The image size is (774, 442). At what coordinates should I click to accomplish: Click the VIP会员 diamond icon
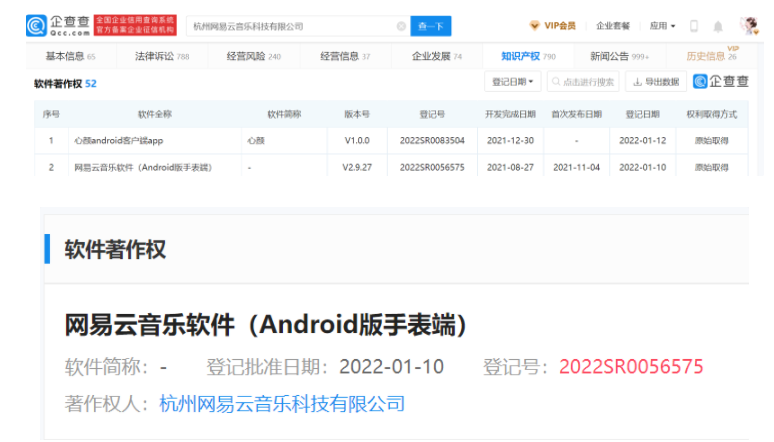534,26
